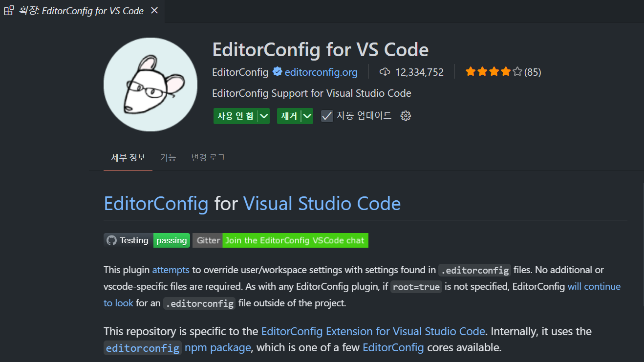Click the EditorConfig link in the heading
This screenshot has width=644, height=362.
156,203
